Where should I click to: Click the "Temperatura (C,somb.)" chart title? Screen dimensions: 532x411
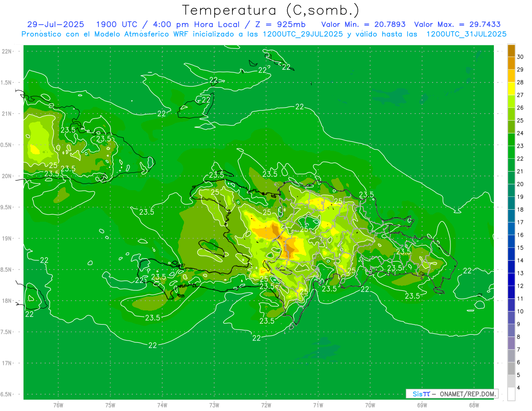coord(271,10)
